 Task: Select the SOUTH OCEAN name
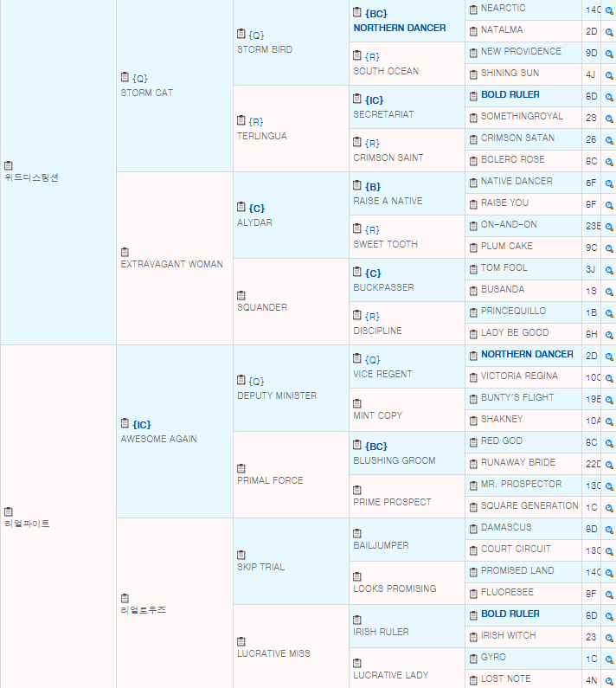[x=386, y=71]
